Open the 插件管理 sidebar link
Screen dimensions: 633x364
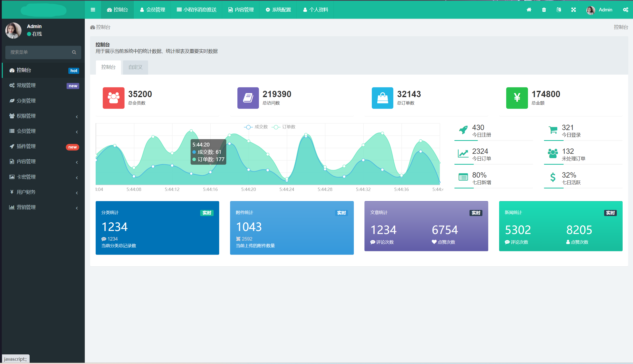(x=26, y=146)
